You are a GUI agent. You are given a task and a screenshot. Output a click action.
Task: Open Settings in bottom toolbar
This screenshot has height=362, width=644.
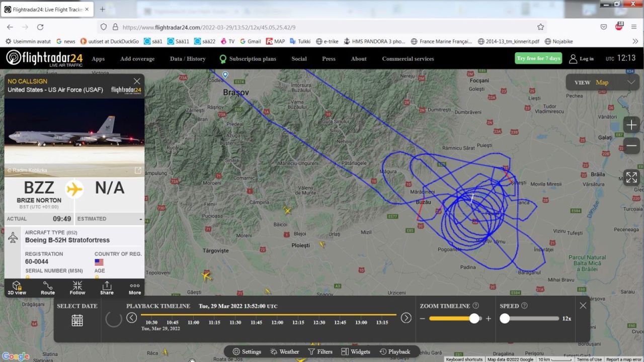pos(247,352)
